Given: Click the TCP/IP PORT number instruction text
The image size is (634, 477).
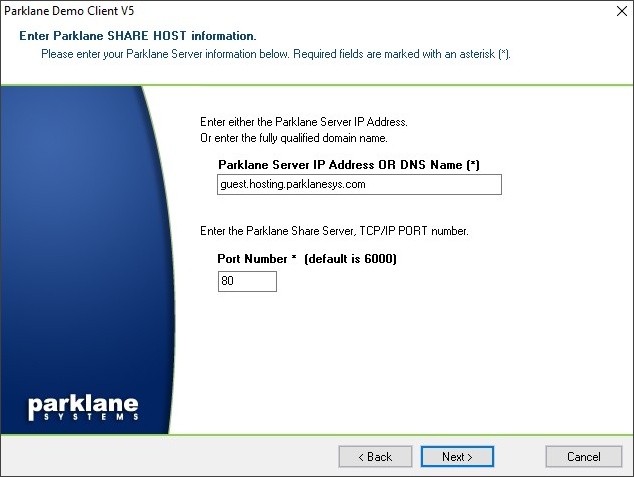Looking at the screenshot, I should click(334, 231).
